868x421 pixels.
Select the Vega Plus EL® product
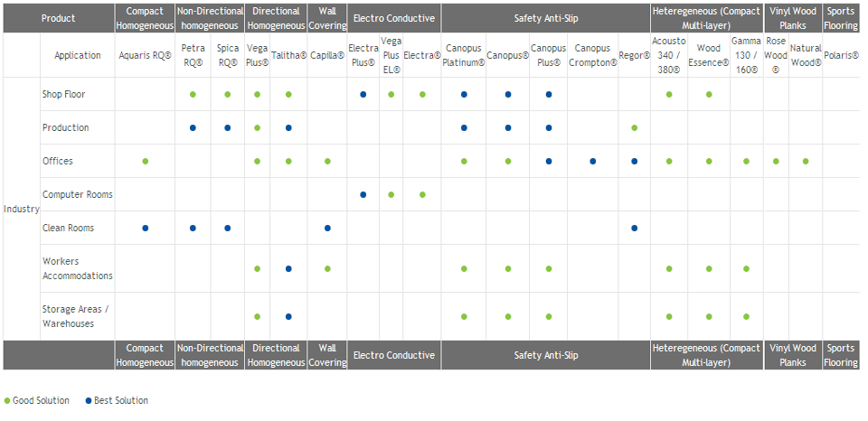(391, 55)
